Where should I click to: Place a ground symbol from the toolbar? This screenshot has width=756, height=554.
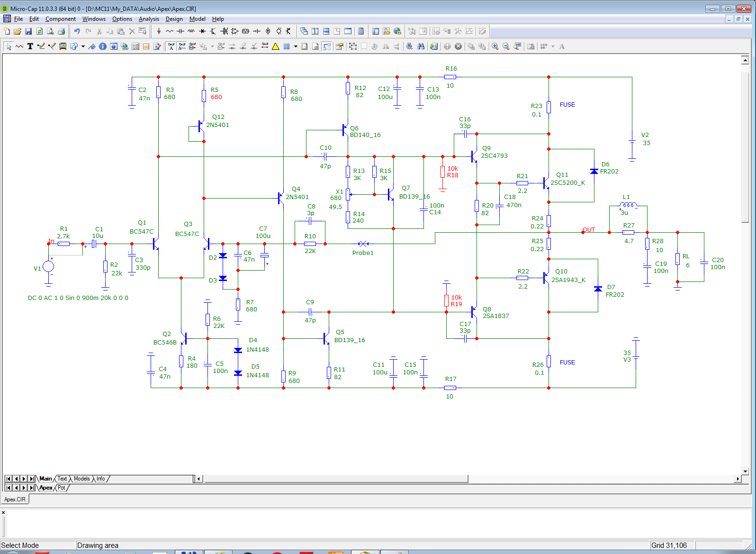click(x=159, y=31)
